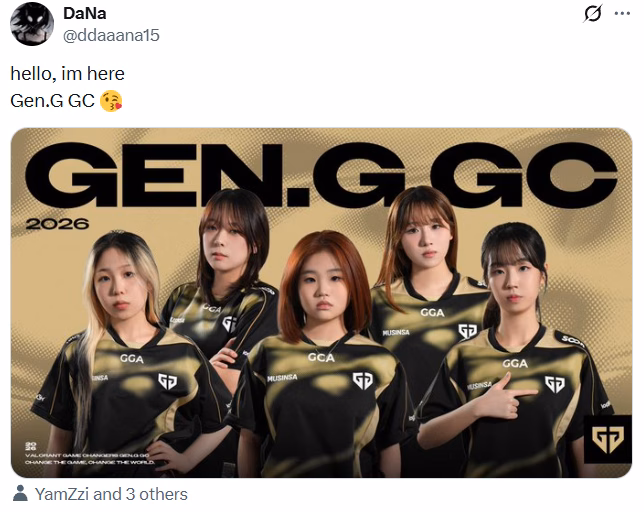644x512 pixels.
Task: Click the Grok slashed-circle icon
Action: pyautogui.click(x=593, y=14)
